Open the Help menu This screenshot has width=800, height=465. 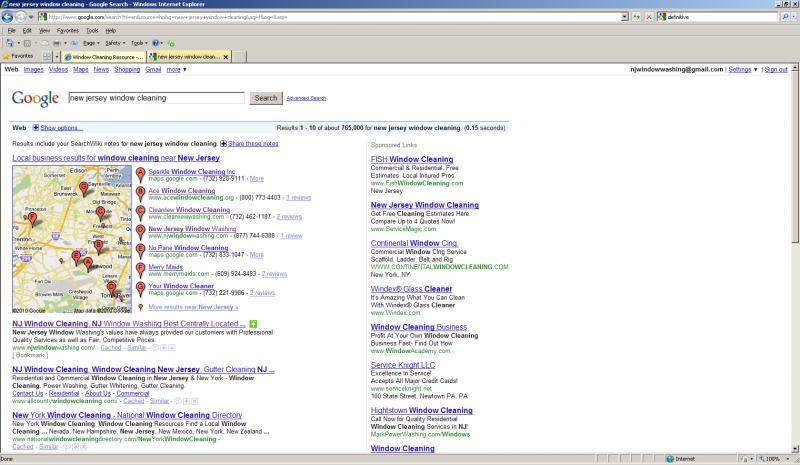[x=111, y=31]
